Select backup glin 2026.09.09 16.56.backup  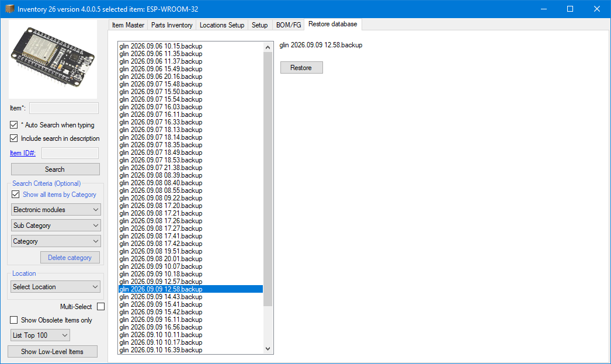[x=190, y=327]
